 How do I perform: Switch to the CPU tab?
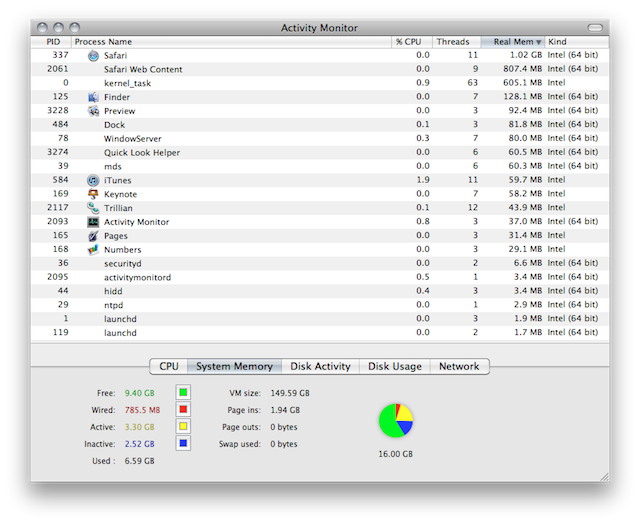[169, 366]
